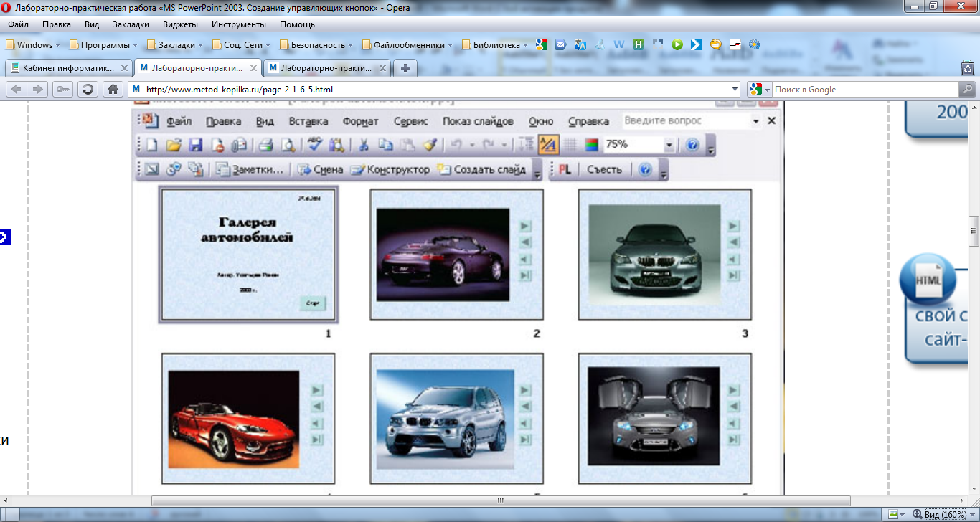Click the blue help question icon beside 75%
This screenshot has height=522, width=980.
pos(692,145)
